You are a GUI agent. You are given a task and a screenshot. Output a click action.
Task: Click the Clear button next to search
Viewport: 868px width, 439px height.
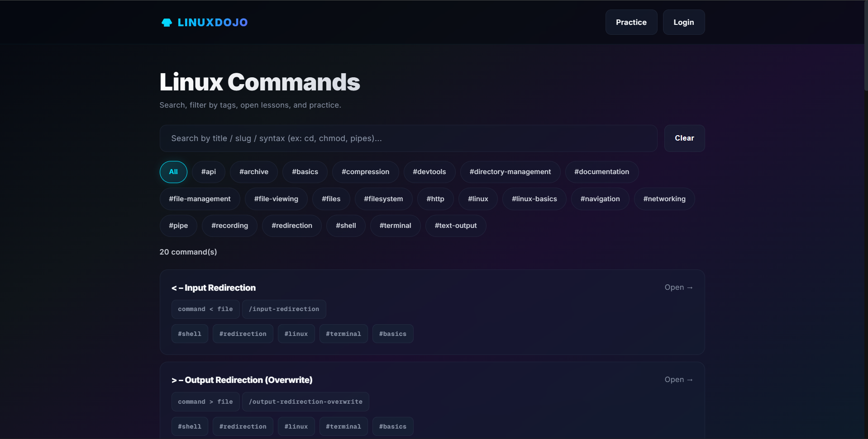tap(684, 138)
